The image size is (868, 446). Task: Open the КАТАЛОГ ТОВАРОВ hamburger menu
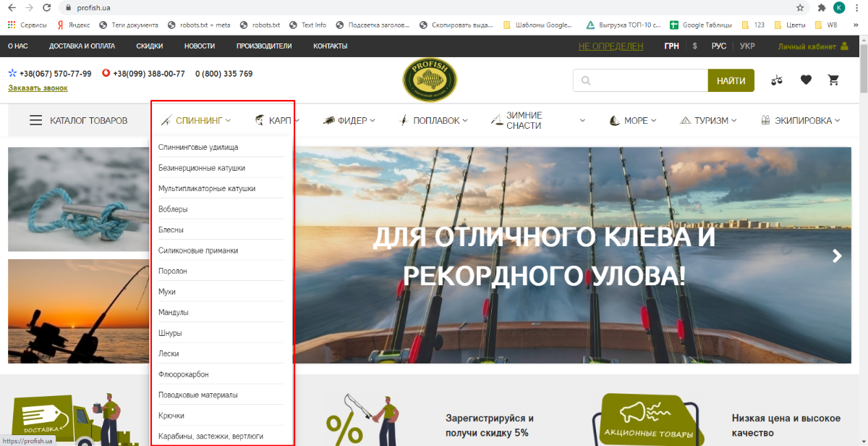(x=78, y=120)
